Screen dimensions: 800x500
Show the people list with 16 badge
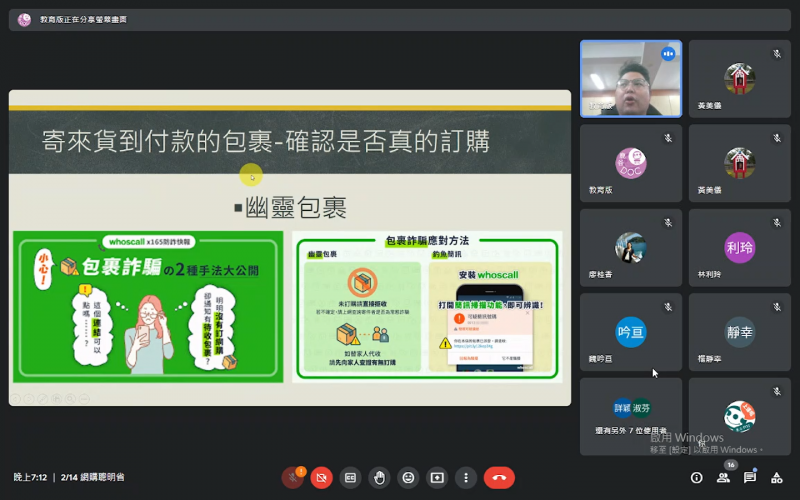pyautogui.click(x=723, y=478)
